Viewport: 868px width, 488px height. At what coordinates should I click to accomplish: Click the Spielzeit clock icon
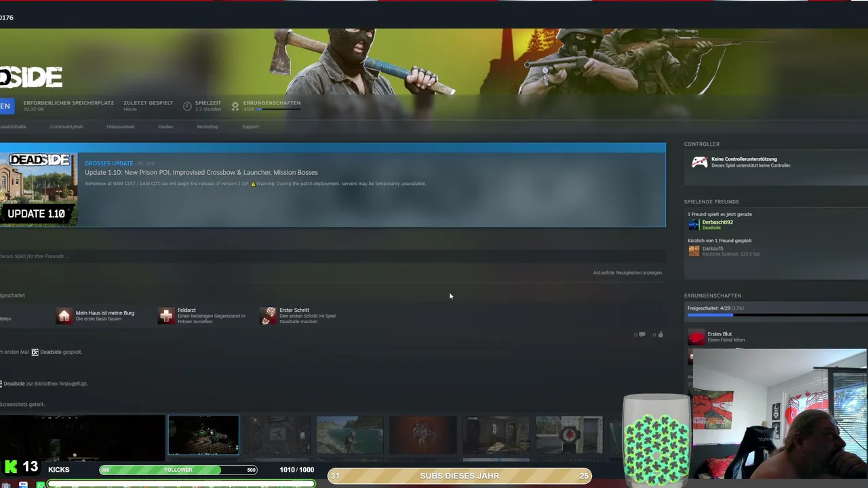point(187,106)
